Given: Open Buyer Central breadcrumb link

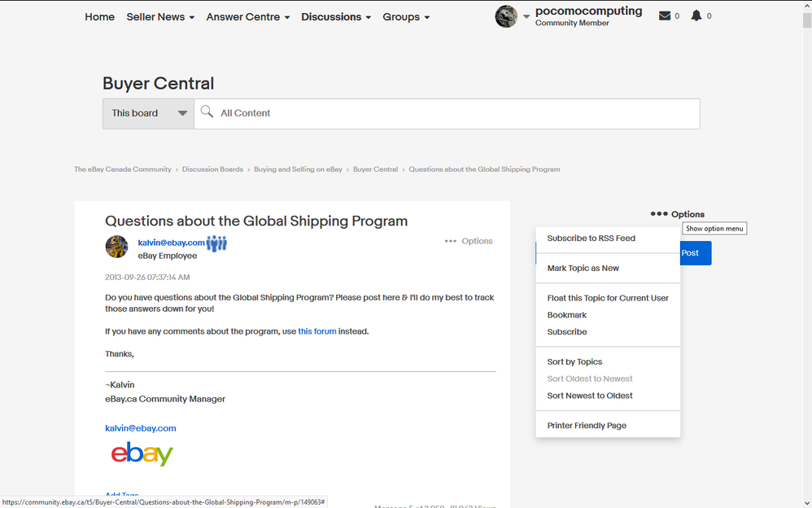Looking at the screenshot, I should click(x=375, y=169).
